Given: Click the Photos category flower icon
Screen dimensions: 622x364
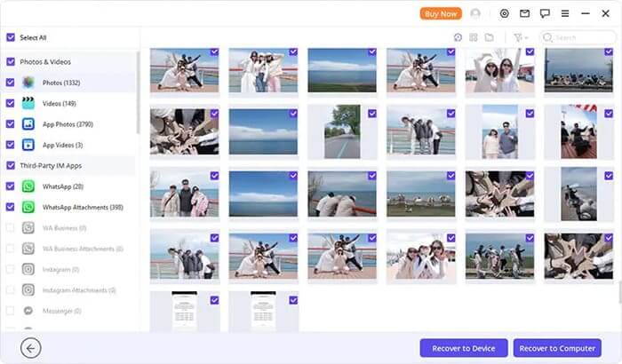Looking at the screenshot, I should click(x=28, y=83).
